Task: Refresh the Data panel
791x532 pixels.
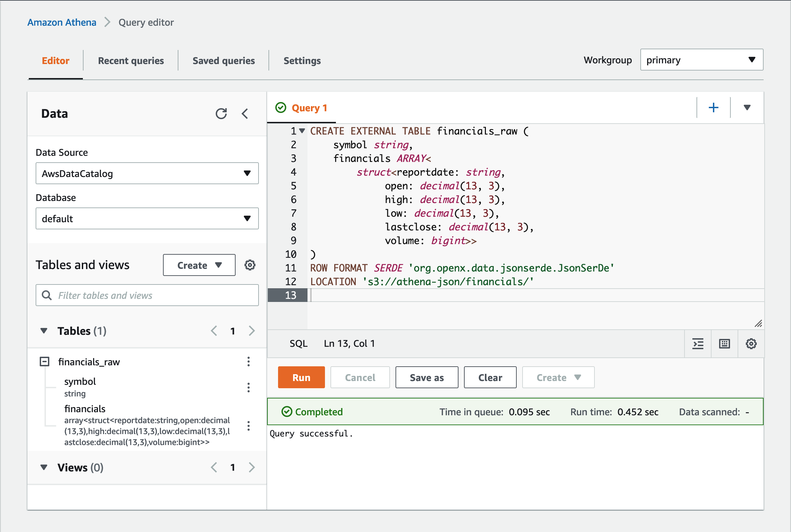Action: point(221,114)
